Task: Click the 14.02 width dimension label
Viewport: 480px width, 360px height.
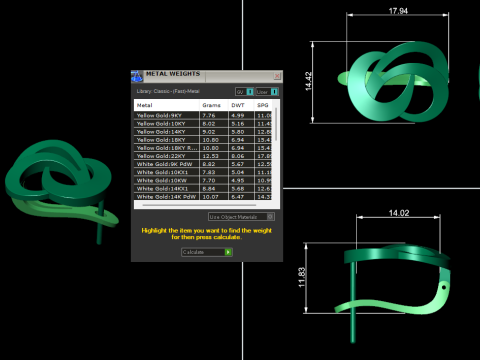Action: [399, 213]
